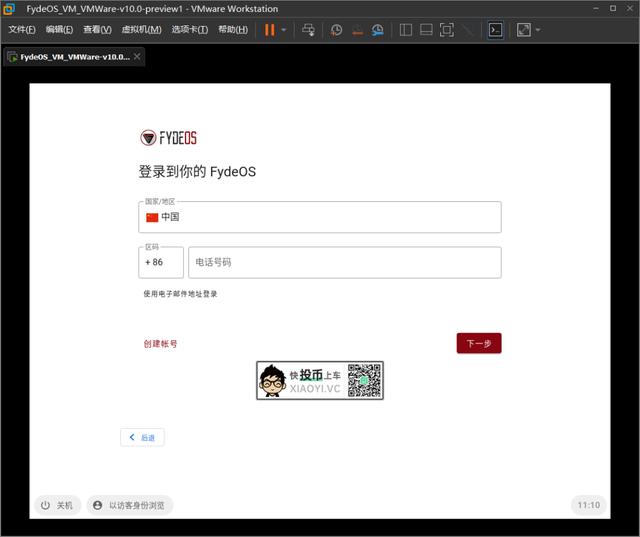Click the 下一步 button

479,344
